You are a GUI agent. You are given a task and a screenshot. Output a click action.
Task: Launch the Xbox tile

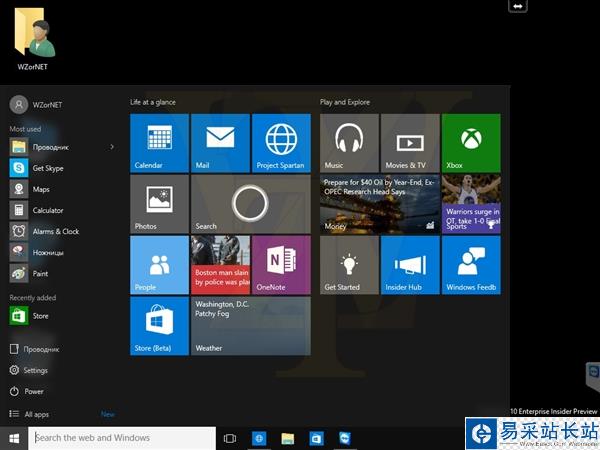471,143
